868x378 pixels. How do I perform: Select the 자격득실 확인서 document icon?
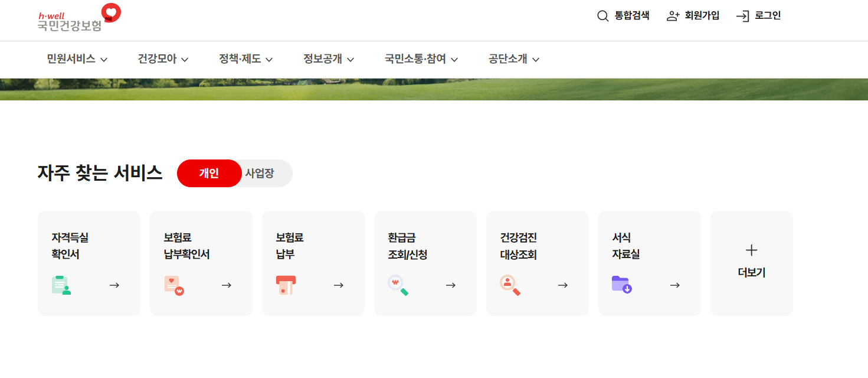(62, 285)
